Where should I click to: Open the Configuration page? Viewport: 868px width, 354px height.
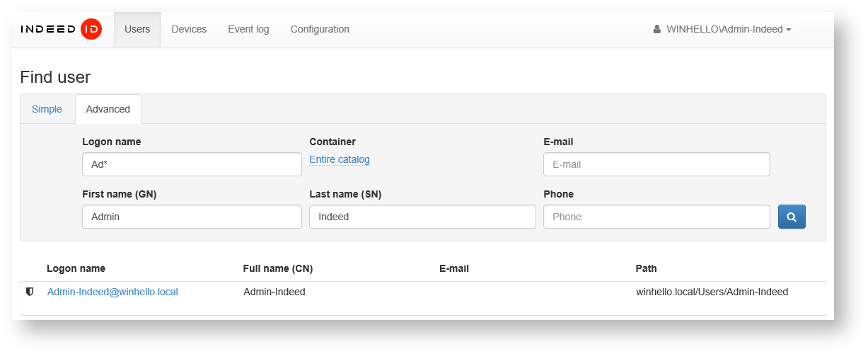(320, 30)
